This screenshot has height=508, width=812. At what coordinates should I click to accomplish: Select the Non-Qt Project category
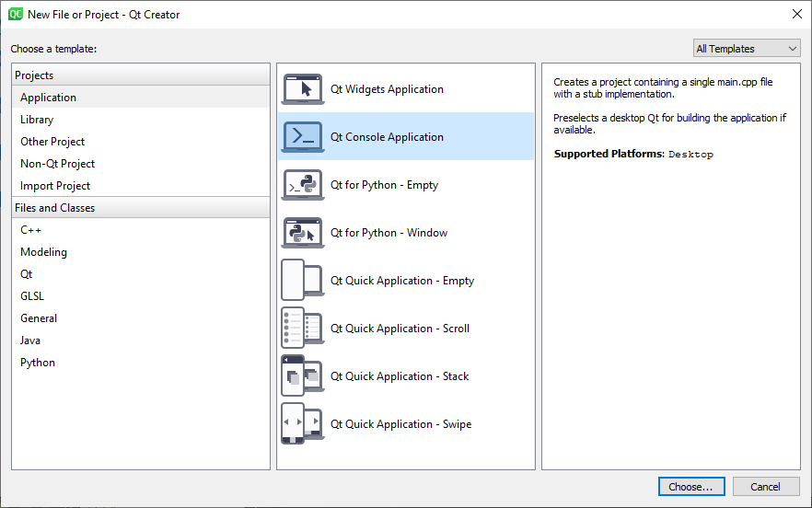point(57,164)
